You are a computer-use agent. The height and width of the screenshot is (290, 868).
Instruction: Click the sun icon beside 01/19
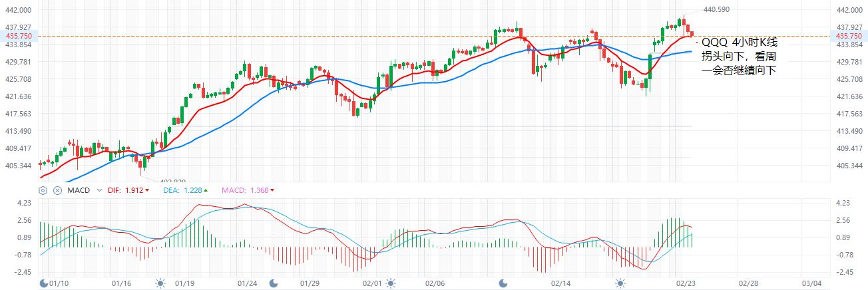click(x=160, y=283)
